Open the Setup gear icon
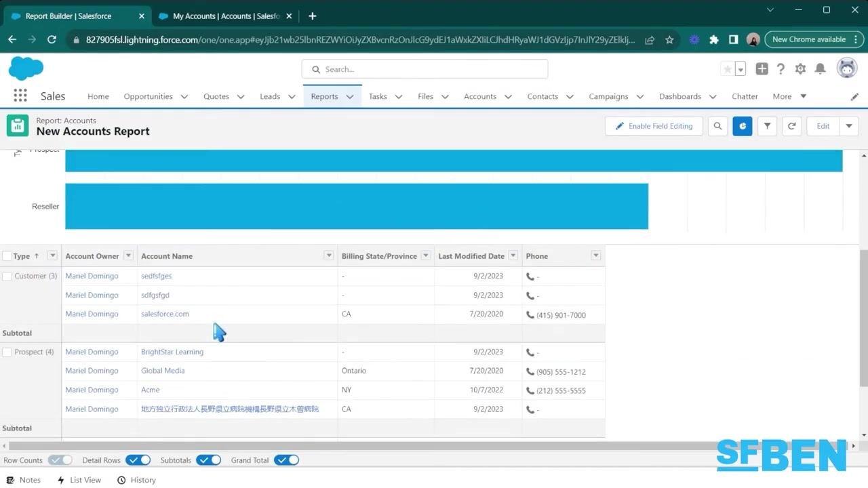 (x=800, y=68)
